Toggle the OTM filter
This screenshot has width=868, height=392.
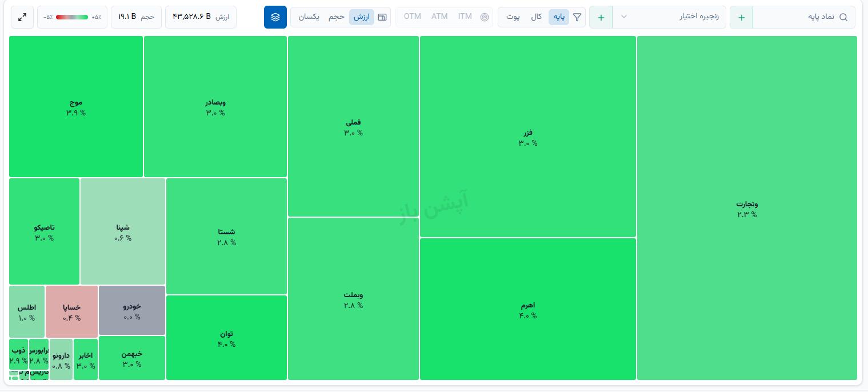tap(413, 17)
